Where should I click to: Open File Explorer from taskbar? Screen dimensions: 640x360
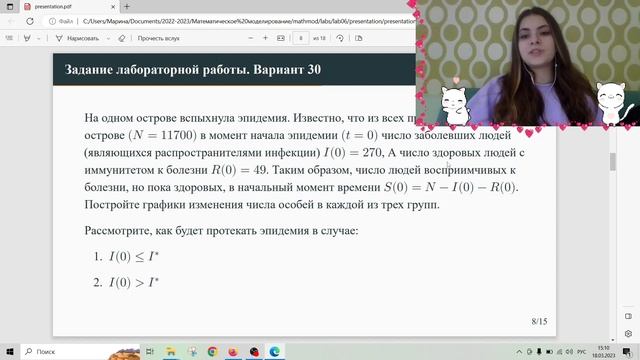(171, 351)
